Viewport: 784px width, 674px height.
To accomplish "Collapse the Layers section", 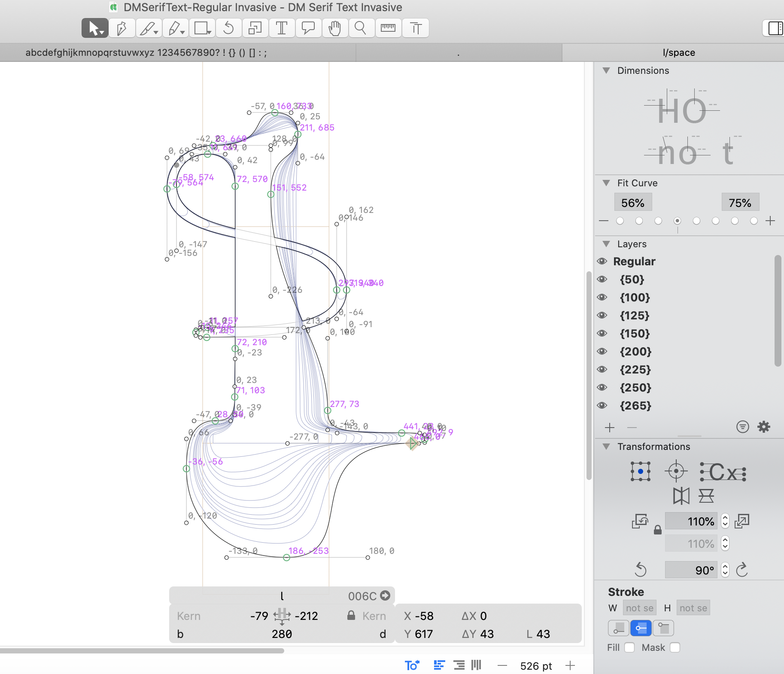I will click(x=606, y=244).
